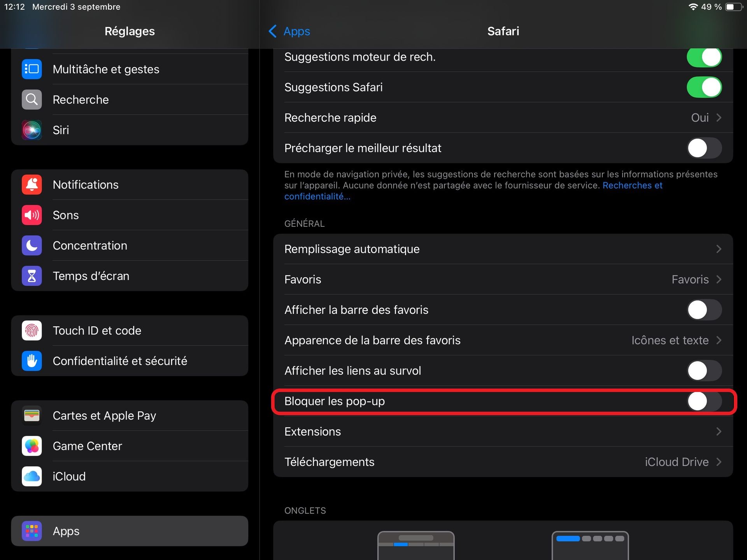The height and width of the screenshot is (560, 747).
Task: Open Recherche rapide settings row
Action: point(503,117)
